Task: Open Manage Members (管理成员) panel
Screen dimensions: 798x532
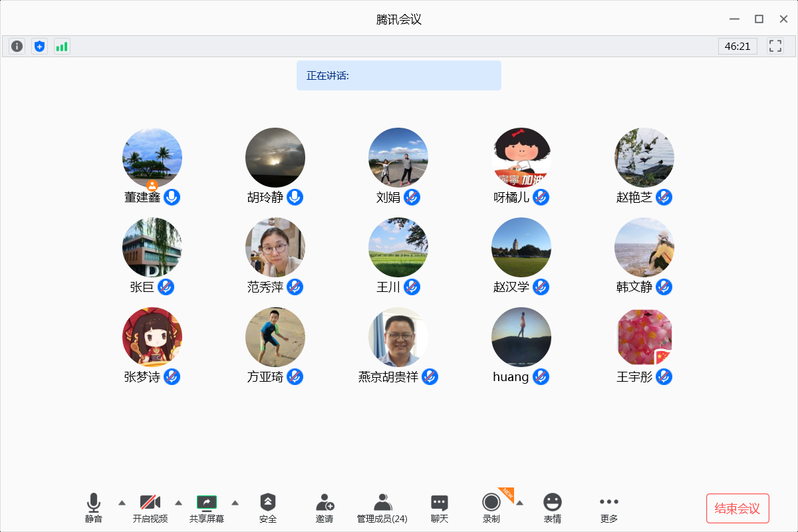Action: [x=382, y=508]
